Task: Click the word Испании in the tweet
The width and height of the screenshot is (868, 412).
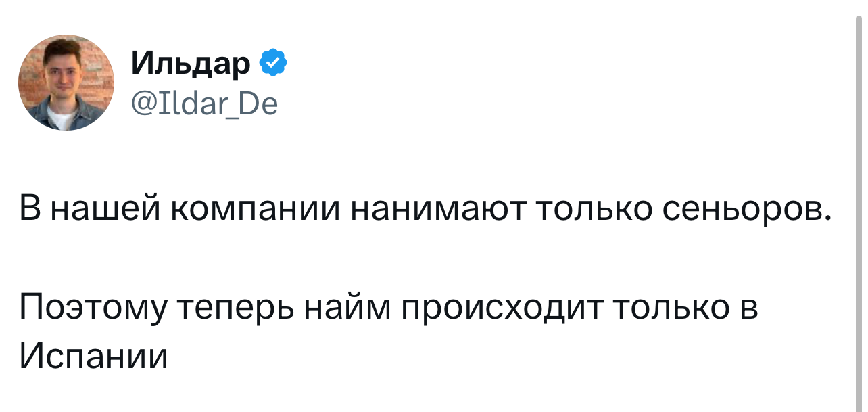Action: tap(93, 355)
